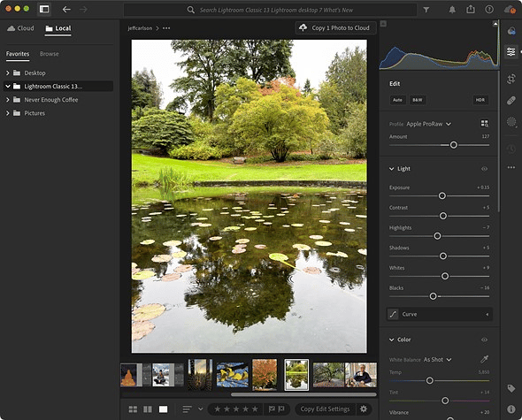The width and height of the screenshot is (522, 420).
Task: Browse profiles with the grid icon
Action: [485, 124]
